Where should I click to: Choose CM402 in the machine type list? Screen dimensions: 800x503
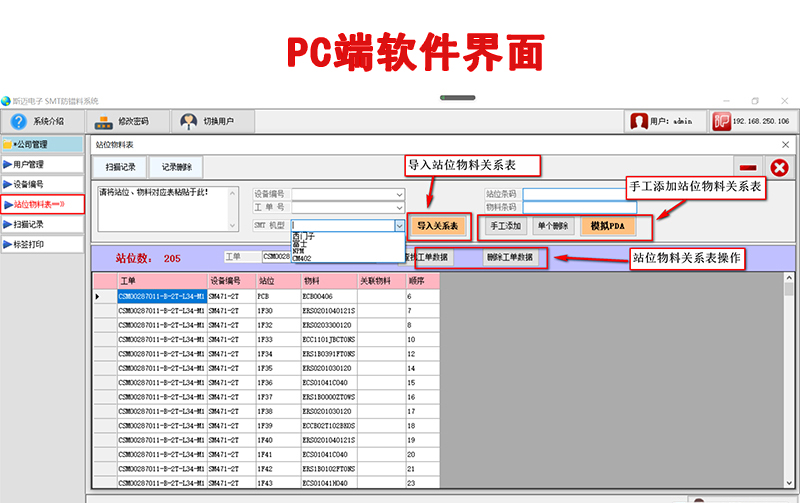[302, 258]
